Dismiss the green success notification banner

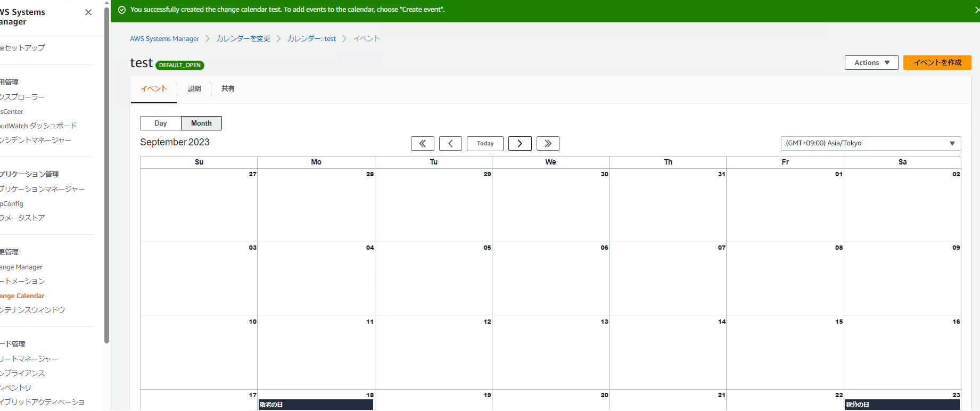tap(976, 10)
